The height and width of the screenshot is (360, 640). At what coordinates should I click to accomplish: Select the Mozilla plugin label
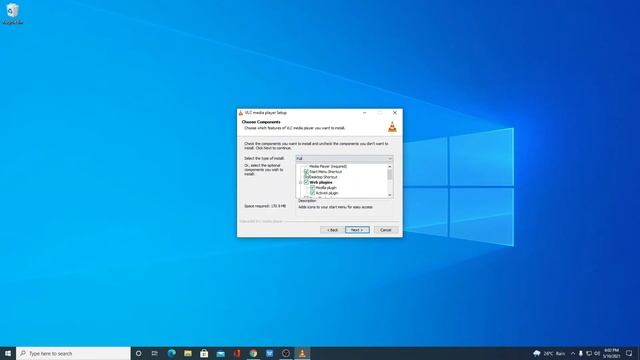pyautogui.click(x=326, y=188)
